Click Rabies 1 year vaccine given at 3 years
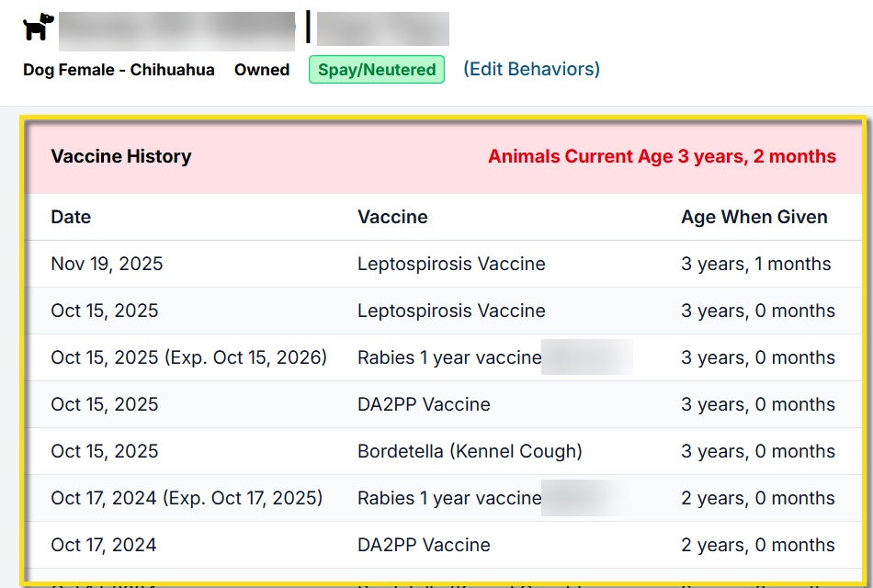The image size is (873, 588). point(449,357)
